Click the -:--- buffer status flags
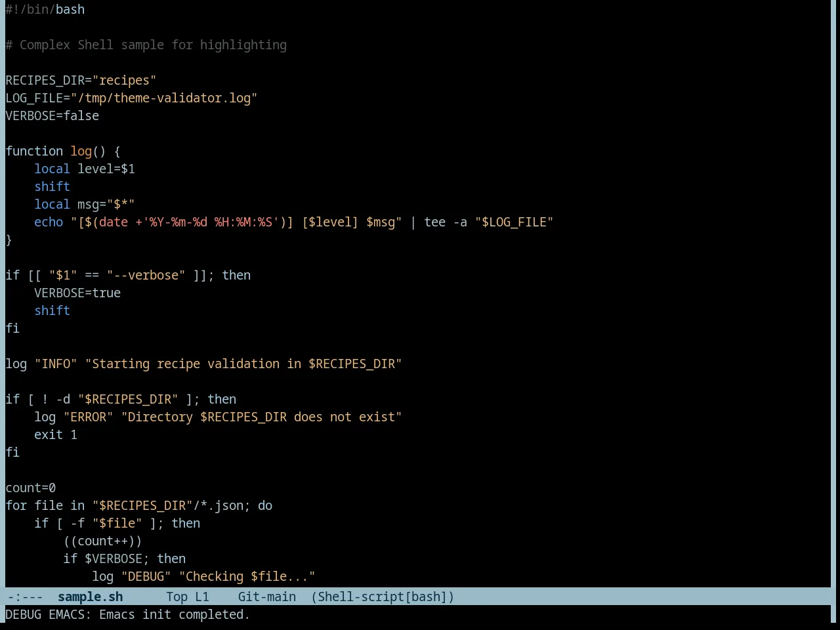 point(25,597)
